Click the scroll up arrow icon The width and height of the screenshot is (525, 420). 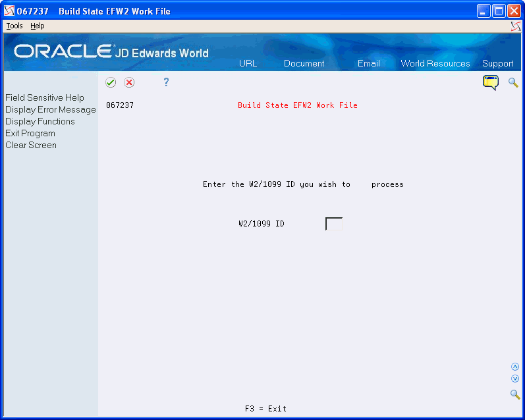pos(515,367)
